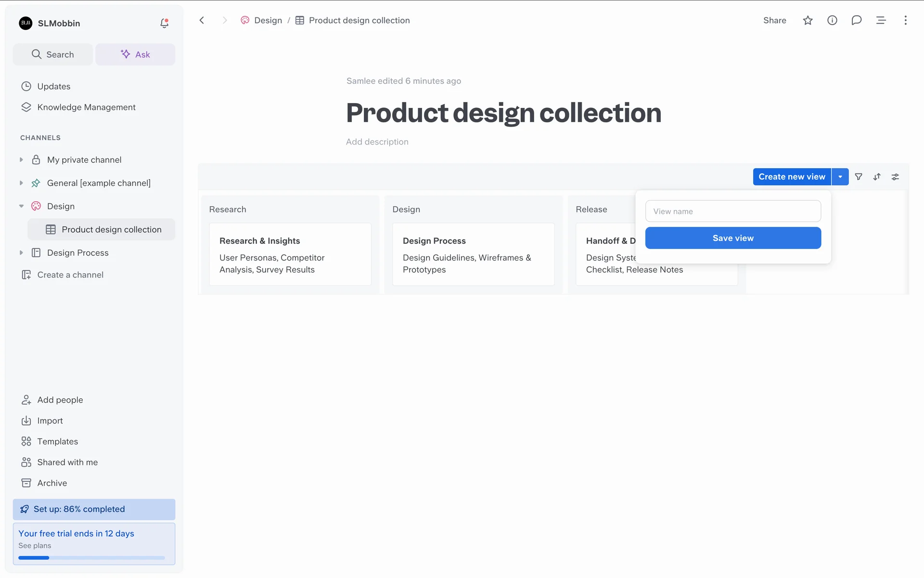
Task: Click the Share button
Action: coord(774,20)
